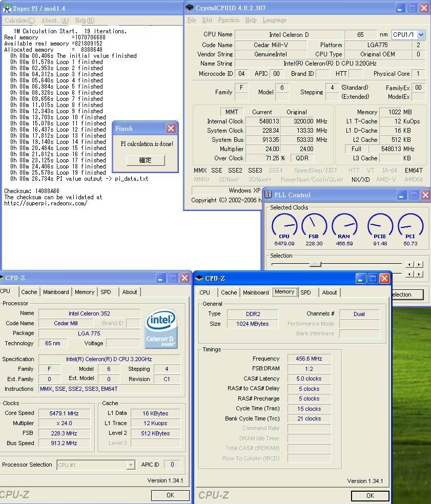Switch to CPU tab in right CPU-Z

tap(204, 292)
